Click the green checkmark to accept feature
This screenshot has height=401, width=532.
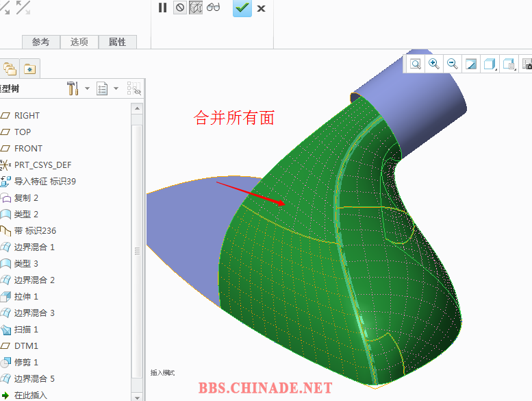[242, 8]
